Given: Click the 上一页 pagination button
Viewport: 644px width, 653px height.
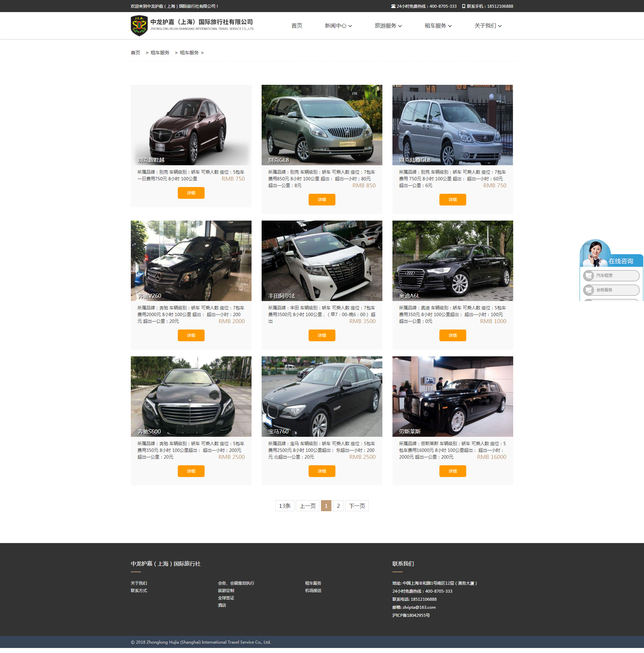Looking at the screenshot, I should (308, 506).
